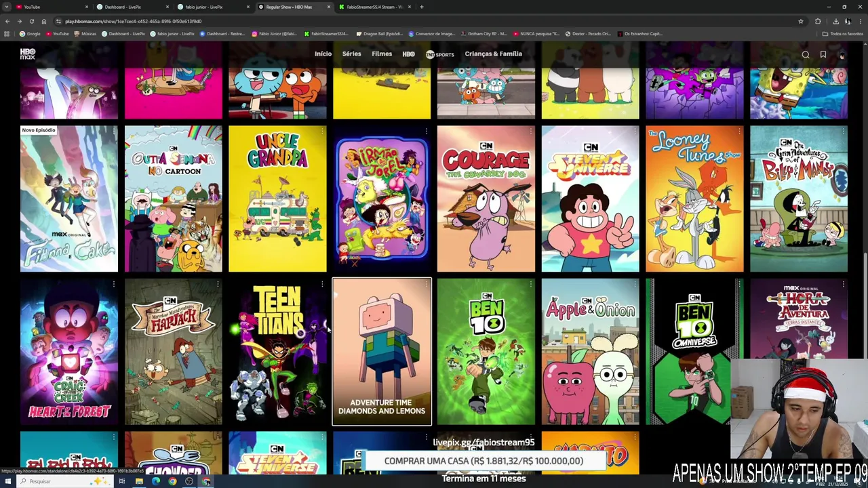Bookmark this page with the star icon

pyautogui.click(x=801, y=21)
